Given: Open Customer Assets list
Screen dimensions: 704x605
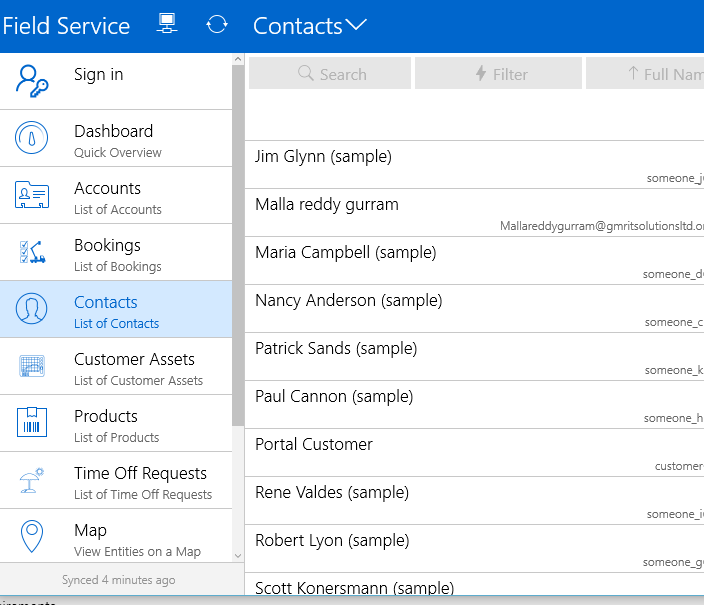Looking at the screenshot, I should 116,367.
